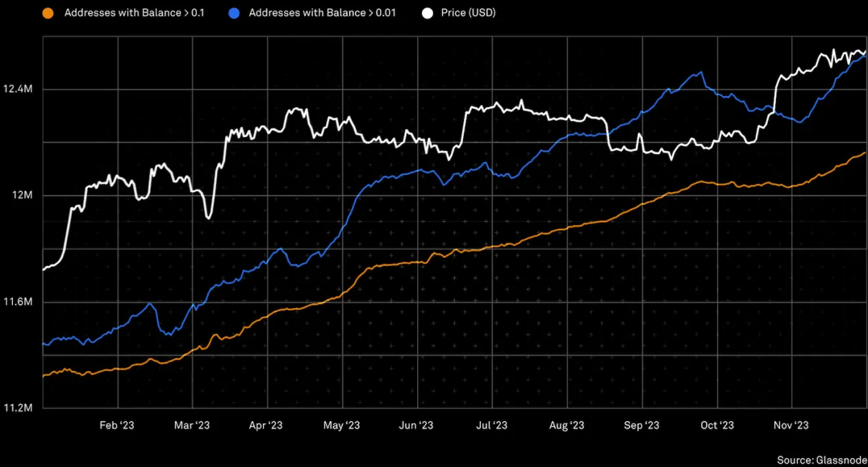Image resolution: width=868 pixels, height=467 pixels.
Task: Click the 12.4M y-axis label
Action: coord(17,89)
